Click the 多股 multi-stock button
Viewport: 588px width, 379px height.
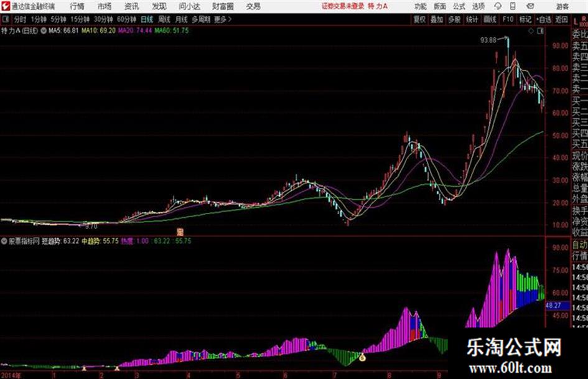454,19
